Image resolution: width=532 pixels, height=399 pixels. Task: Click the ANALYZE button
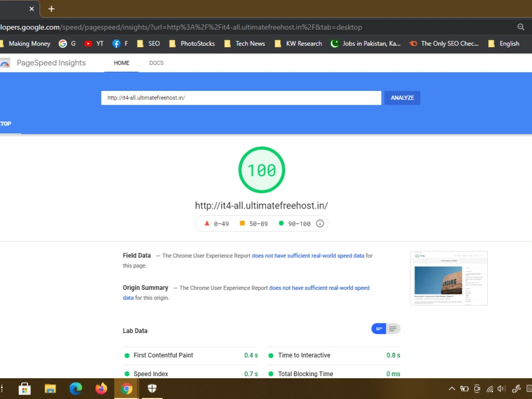402,98
